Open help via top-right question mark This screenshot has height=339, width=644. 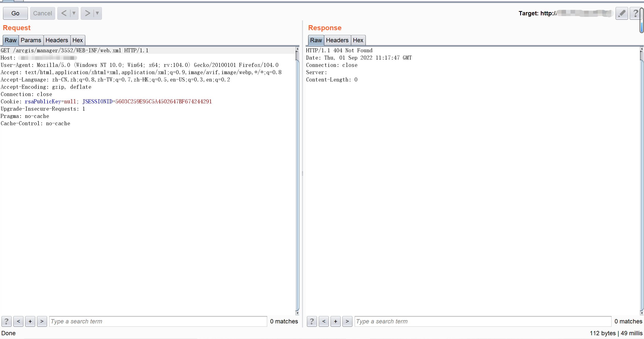pos(635,13)
